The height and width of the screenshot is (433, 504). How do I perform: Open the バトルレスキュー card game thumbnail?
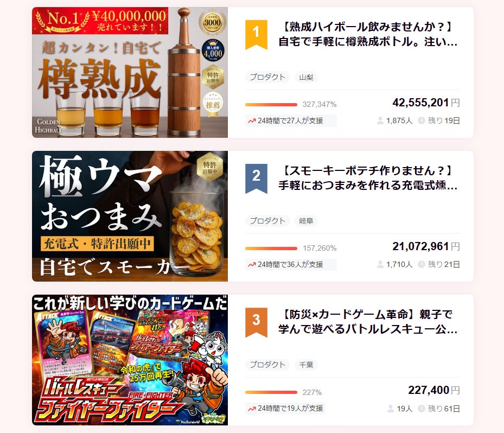pos(130,360)
